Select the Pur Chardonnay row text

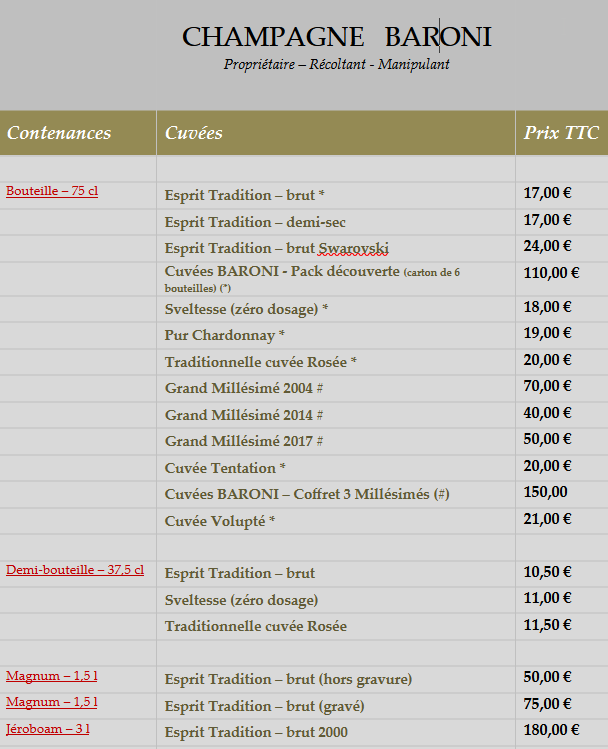click(225, 335)
